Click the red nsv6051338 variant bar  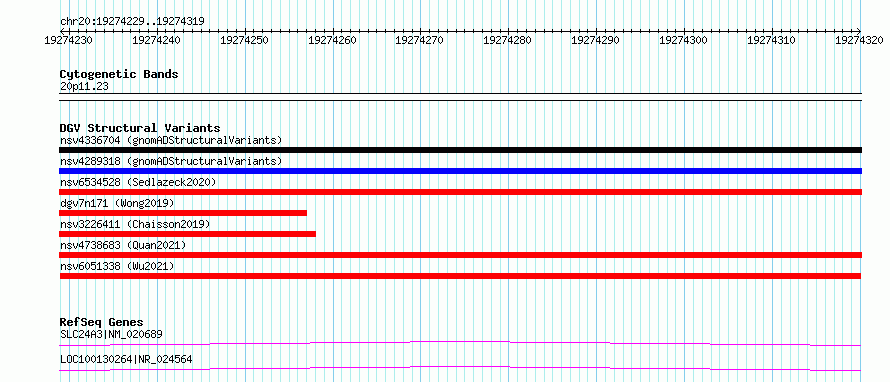pyautogui.click(x=460, y=276)
